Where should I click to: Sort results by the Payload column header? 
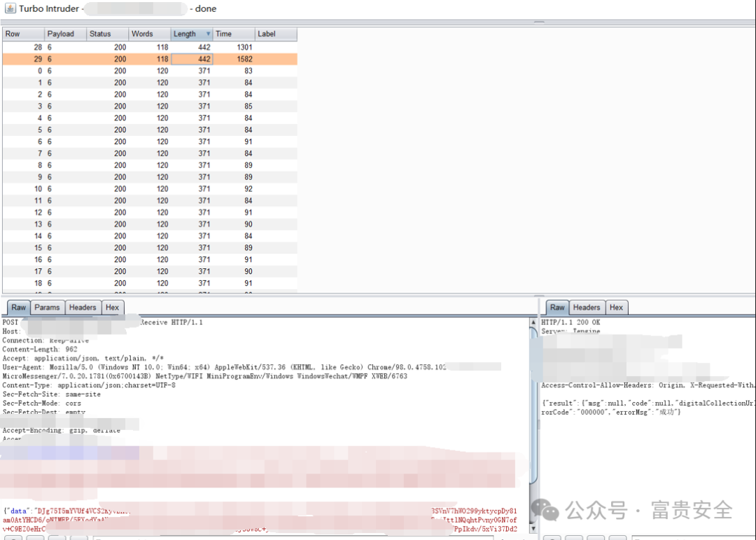(x=65, y=34)
